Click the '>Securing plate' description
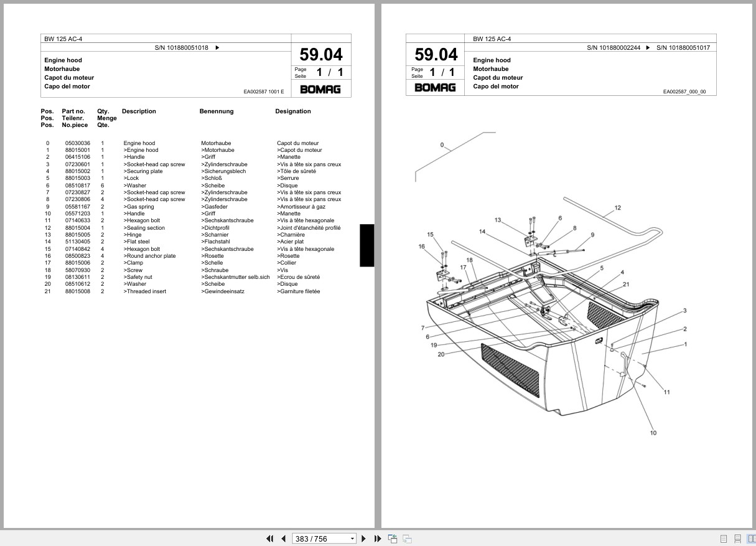The width and height of the screenshot is (756, 546). pos(143,171)
